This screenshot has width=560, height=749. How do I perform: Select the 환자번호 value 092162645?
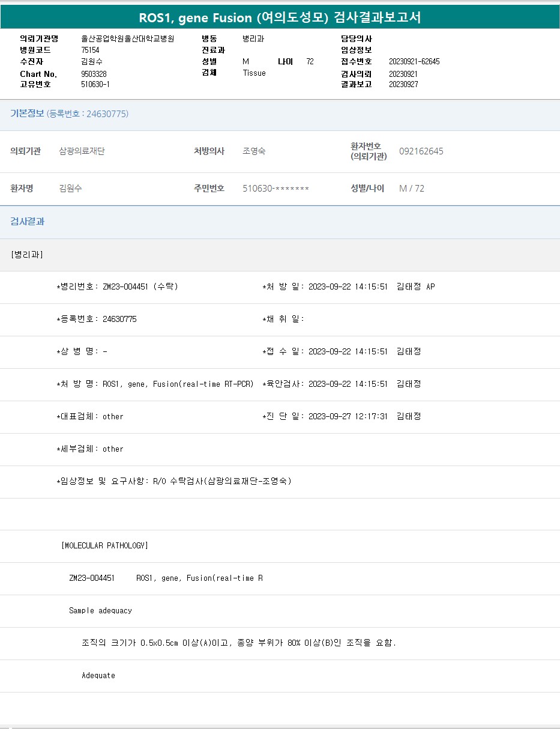421,151
